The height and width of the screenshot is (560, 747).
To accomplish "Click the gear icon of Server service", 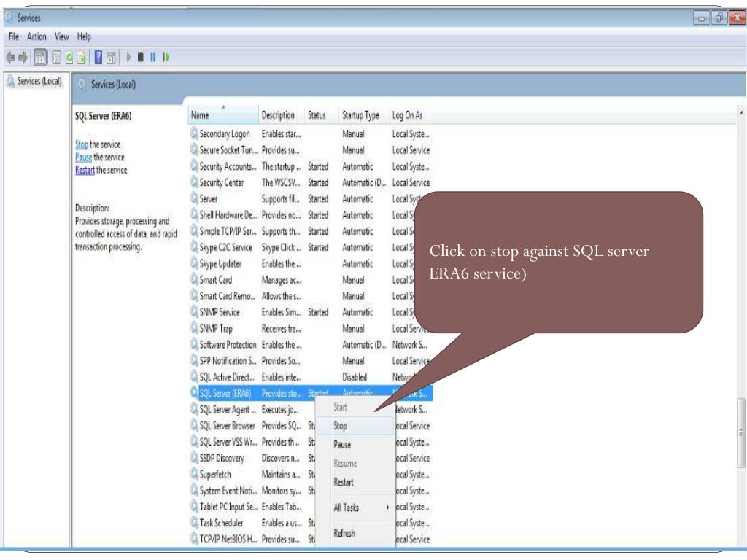I will (x=194, y=198).
